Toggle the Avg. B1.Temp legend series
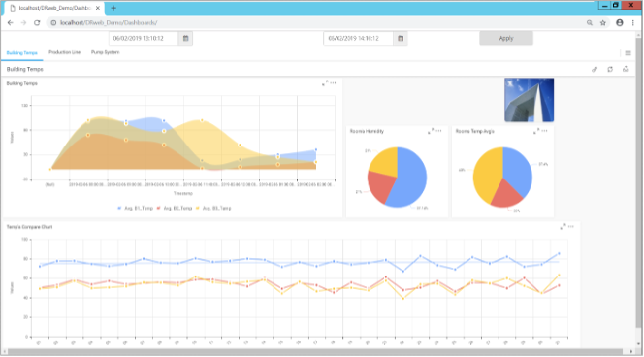 tap(135, 209)
